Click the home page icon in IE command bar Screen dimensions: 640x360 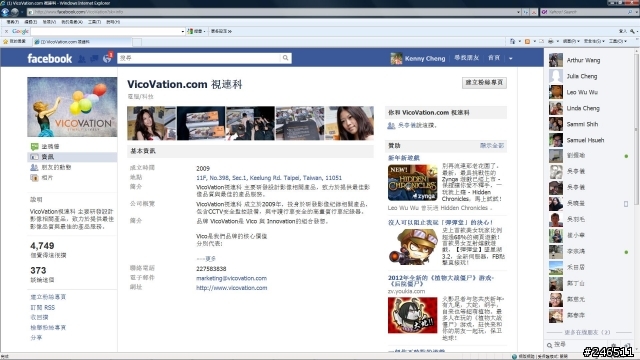(x=513, y=41)
